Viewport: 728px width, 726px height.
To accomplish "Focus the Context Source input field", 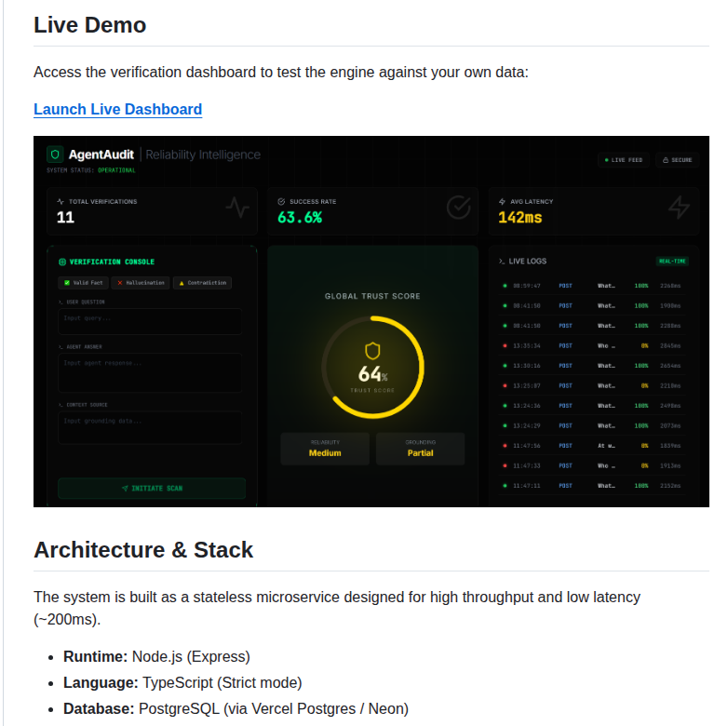I will [x=150, y=427].
